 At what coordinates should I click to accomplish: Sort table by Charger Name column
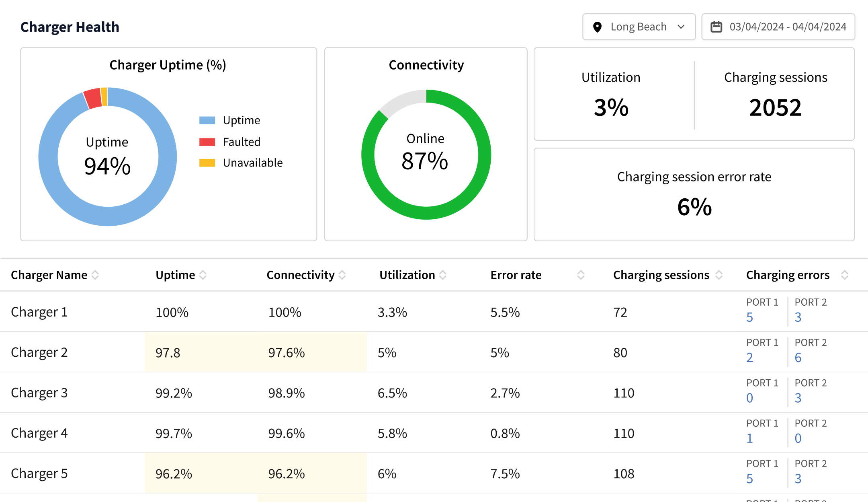95,275
